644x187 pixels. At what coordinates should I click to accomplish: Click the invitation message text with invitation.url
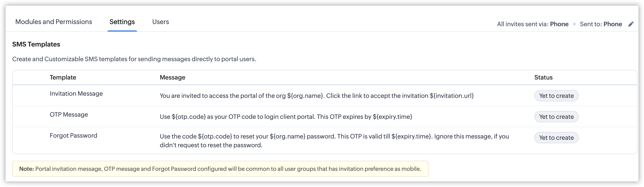[317, 96]
